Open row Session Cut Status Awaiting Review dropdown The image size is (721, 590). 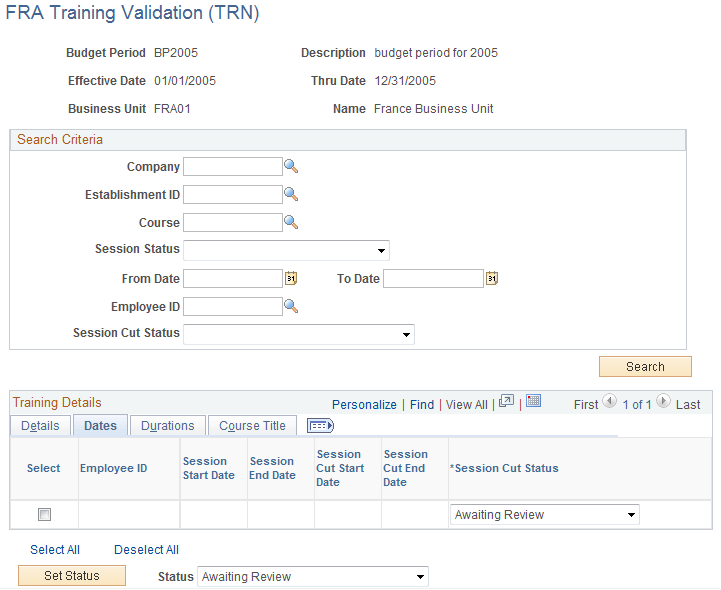544,515
